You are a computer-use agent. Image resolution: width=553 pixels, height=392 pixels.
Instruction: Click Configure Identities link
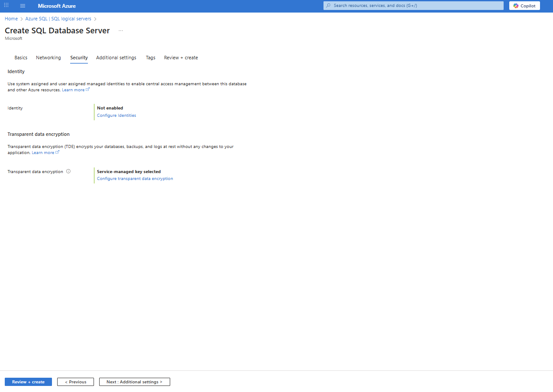(116, 116)
